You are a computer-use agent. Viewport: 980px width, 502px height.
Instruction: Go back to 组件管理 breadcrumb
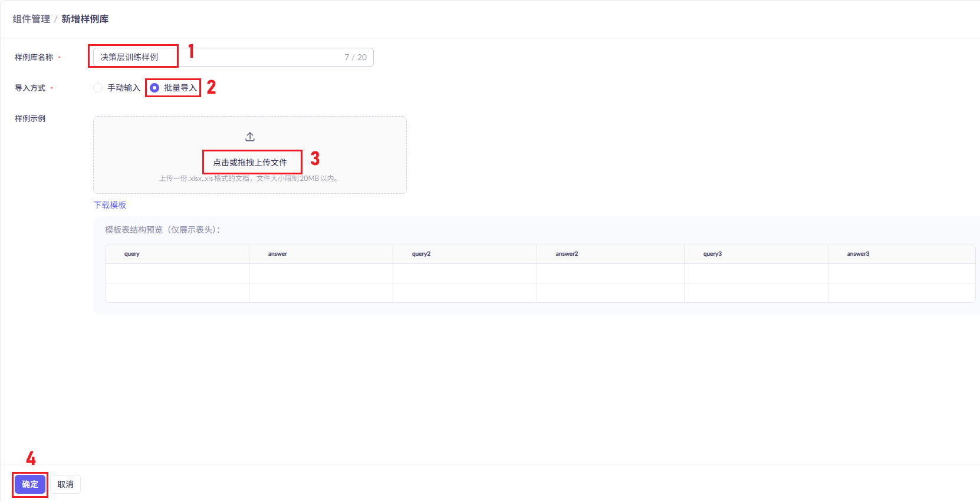click(x=31, y=19)
